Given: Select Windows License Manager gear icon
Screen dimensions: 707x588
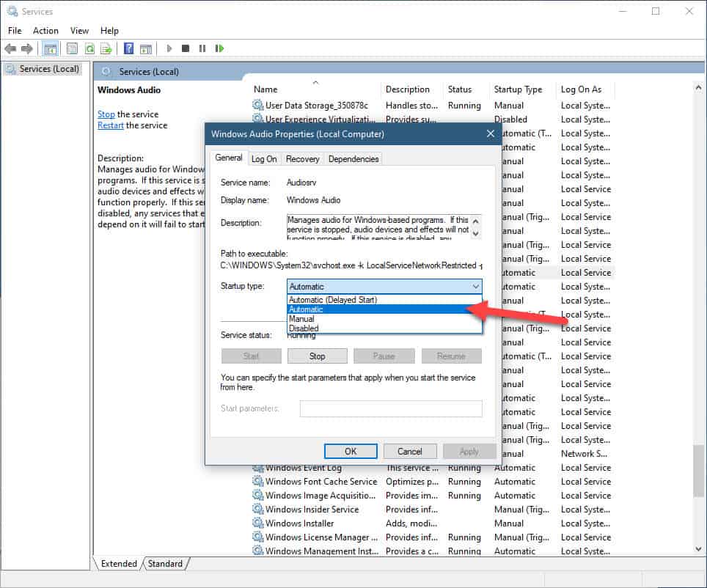Looking at the screenshot, I should [257, 537].
